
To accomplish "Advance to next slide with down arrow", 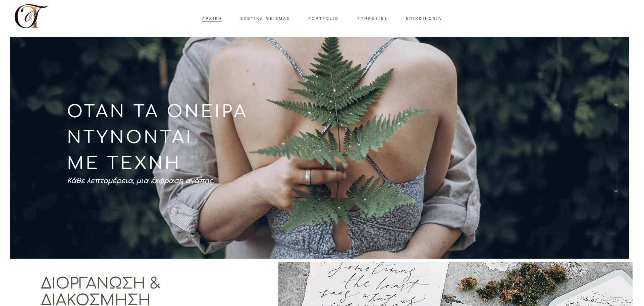I will (x=616, y=176).
